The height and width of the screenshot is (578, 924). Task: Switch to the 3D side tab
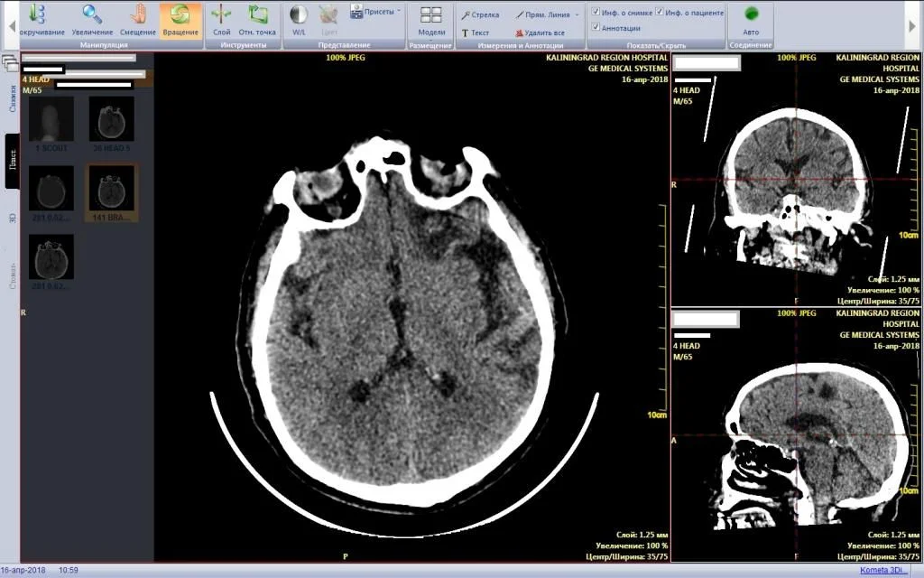coord(12,218)
